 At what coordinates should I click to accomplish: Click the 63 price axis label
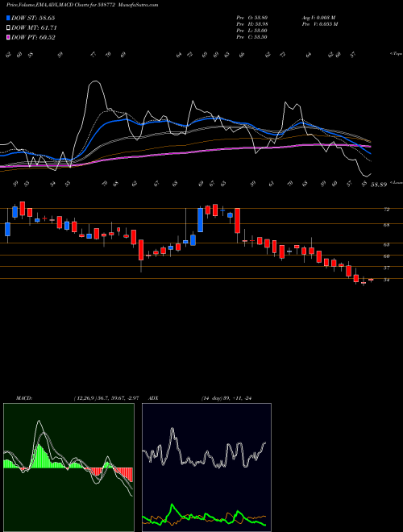(x=386, y=244)
